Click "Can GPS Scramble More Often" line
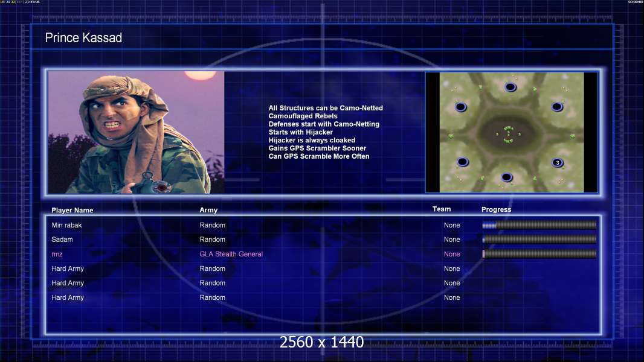The height and width of the screenshot is (362, 644). click(x=319, y=156)
